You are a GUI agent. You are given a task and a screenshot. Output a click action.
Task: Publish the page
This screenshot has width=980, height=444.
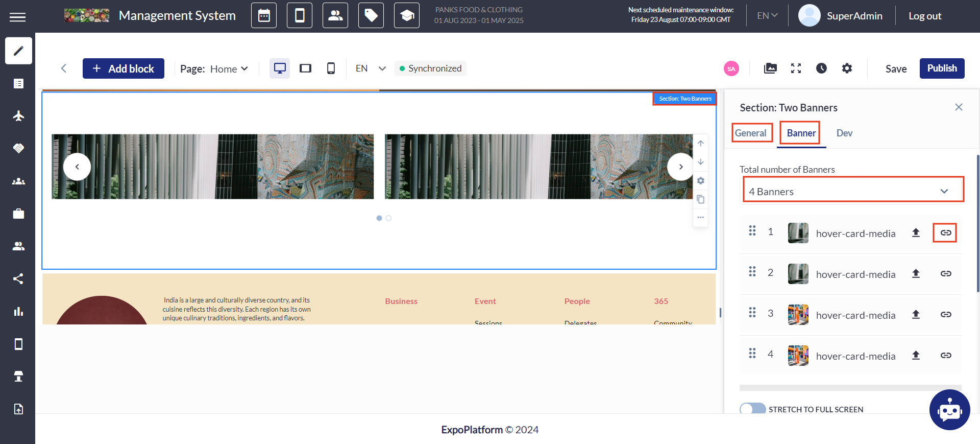942,68
